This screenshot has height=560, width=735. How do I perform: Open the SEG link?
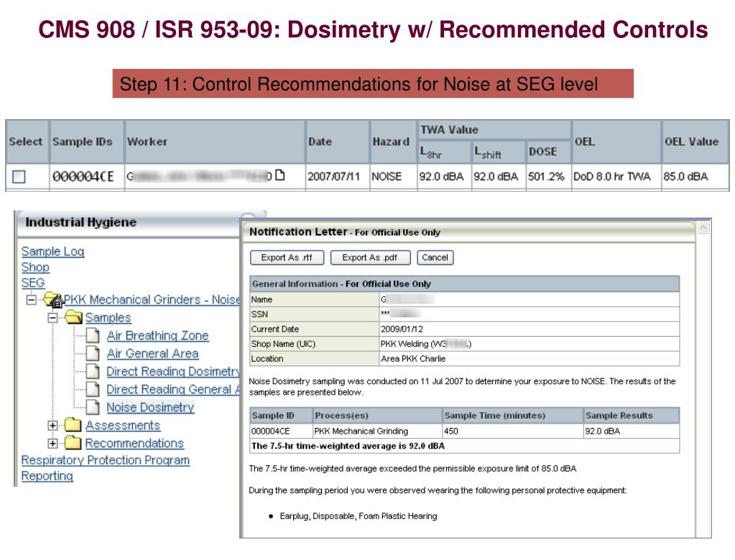33,283
